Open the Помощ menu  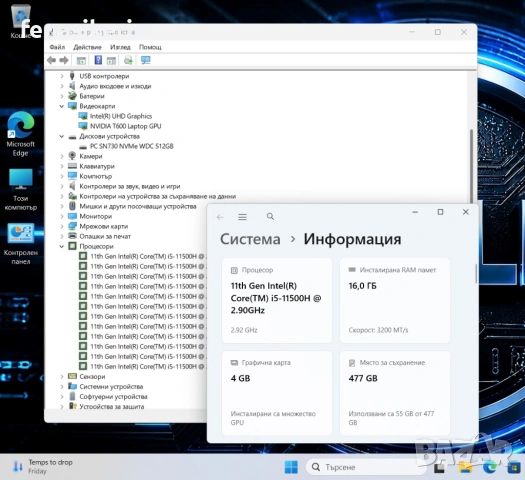tap(150, 47)
